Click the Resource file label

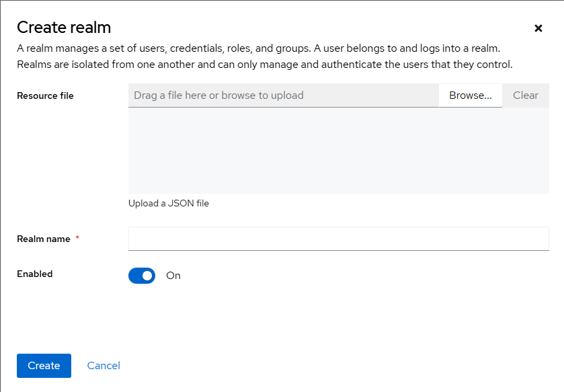pos(45,95)
